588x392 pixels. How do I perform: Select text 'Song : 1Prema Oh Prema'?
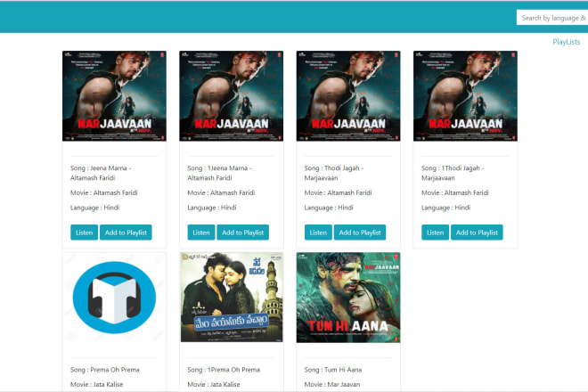(224, 370)
